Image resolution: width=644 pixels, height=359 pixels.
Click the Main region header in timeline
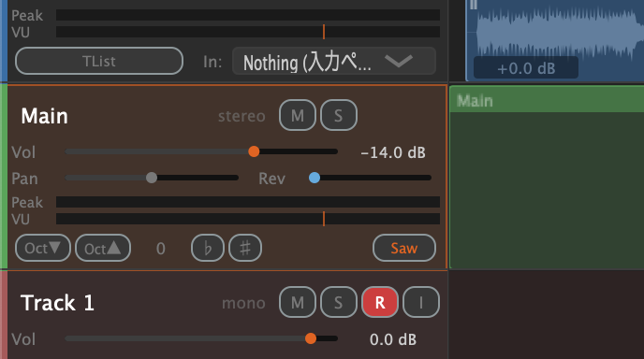547,100
